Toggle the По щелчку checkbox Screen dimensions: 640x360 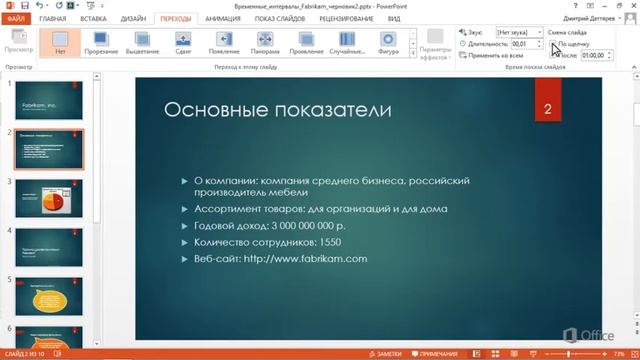(553, 44)
